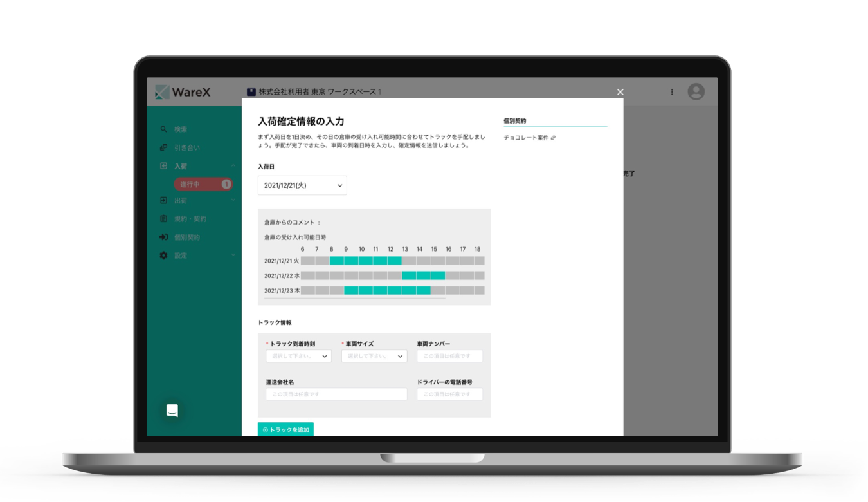The height and width of the screenshot is (502, 868).
Task: Open the トラック到着時刻 dropdown
Action: pos(298,356)
